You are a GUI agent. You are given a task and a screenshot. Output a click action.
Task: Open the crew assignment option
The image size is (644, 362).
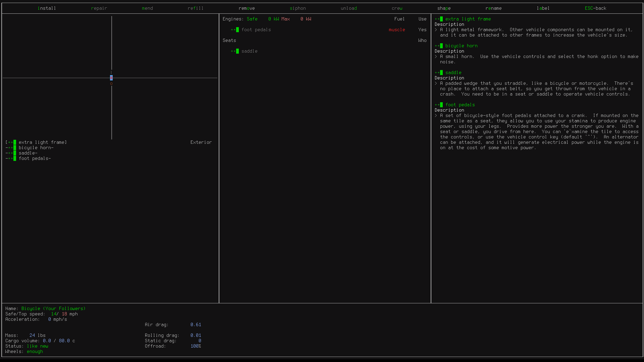tap(397, 8)
